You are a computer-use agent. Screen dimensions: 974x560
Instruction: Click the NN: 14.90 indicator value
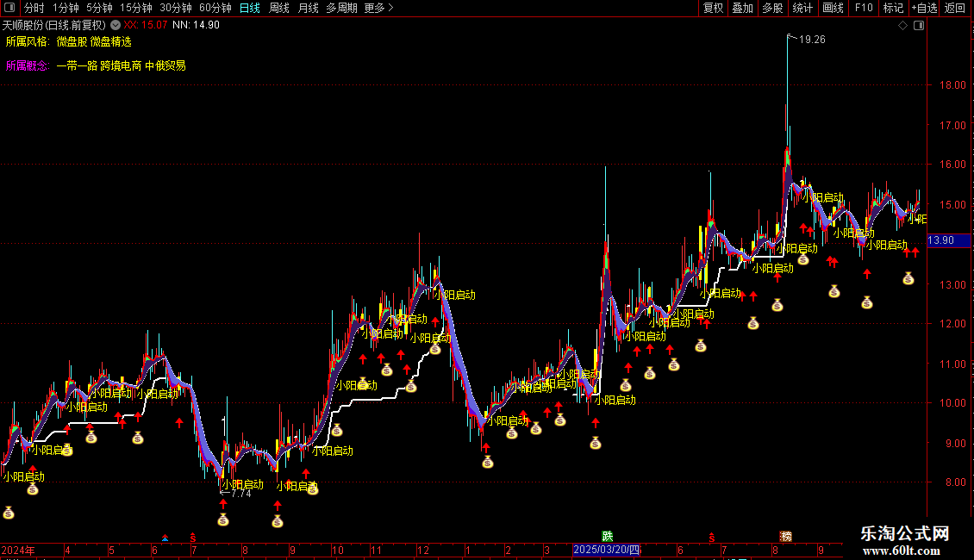197,26
